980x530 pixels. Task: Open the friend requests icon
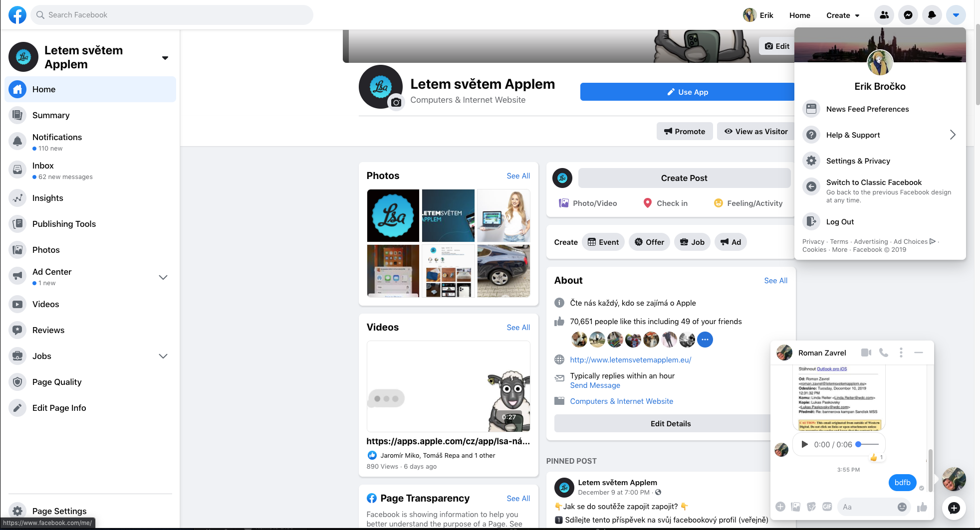[x=884, y=15]
